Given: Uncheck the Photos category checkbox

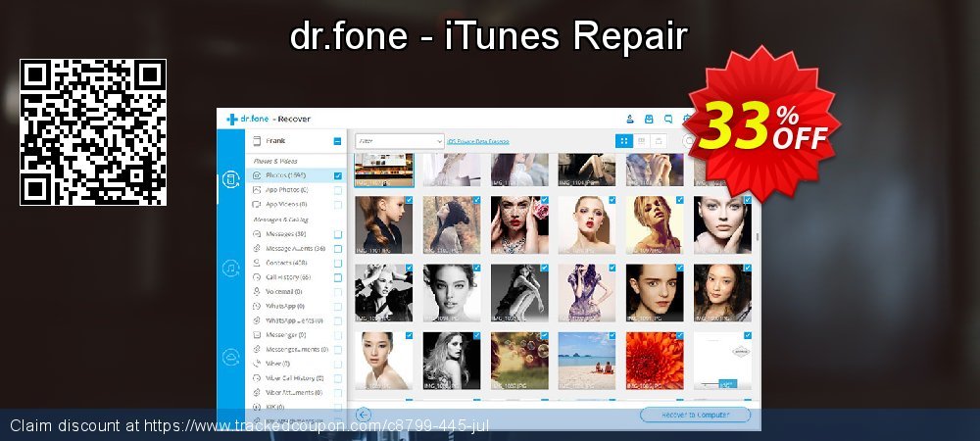Looking at the screenshot, I should (337, 176).
